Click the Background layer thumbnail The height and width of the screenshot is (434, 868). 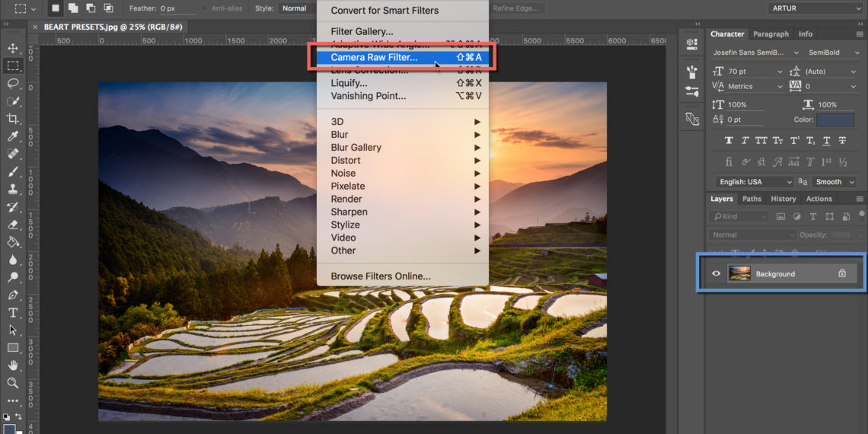click(x=739, y=274)
